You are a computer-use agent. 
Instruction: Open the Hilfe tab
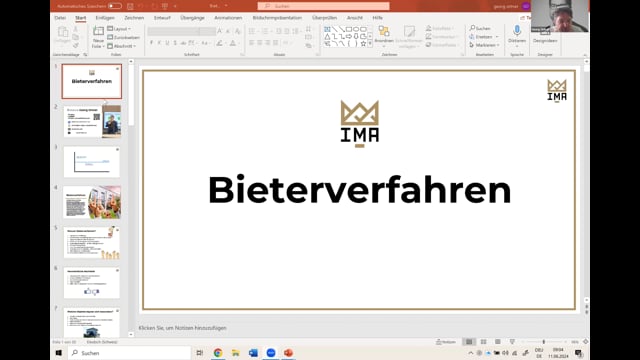click(378, 18)
